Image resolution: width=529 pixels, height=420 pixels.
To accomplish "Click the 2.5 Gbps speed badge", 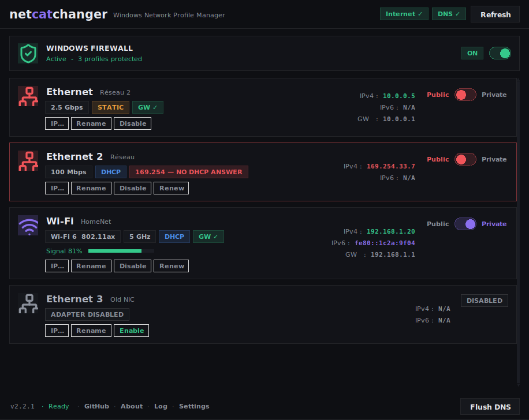I will (67, 107).
